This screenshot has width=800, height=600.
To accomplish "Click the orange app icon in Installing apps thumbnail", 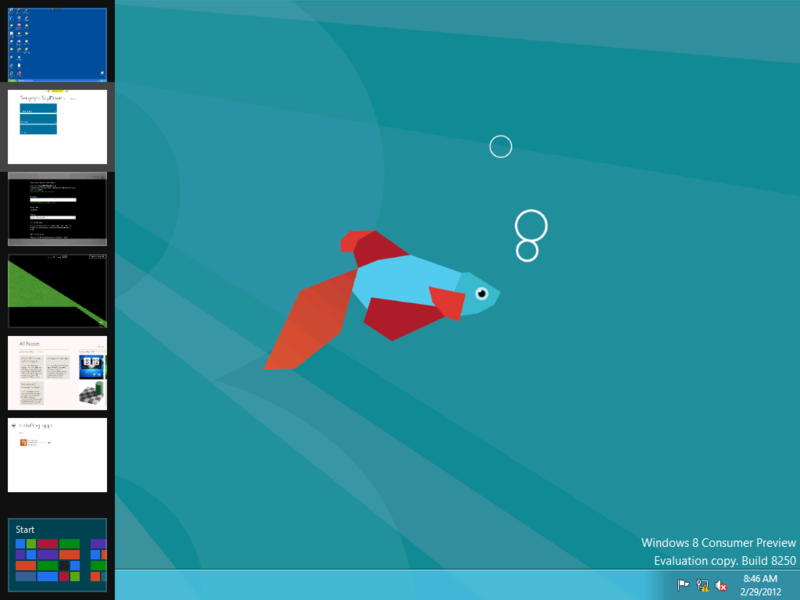I will [23, 443].
